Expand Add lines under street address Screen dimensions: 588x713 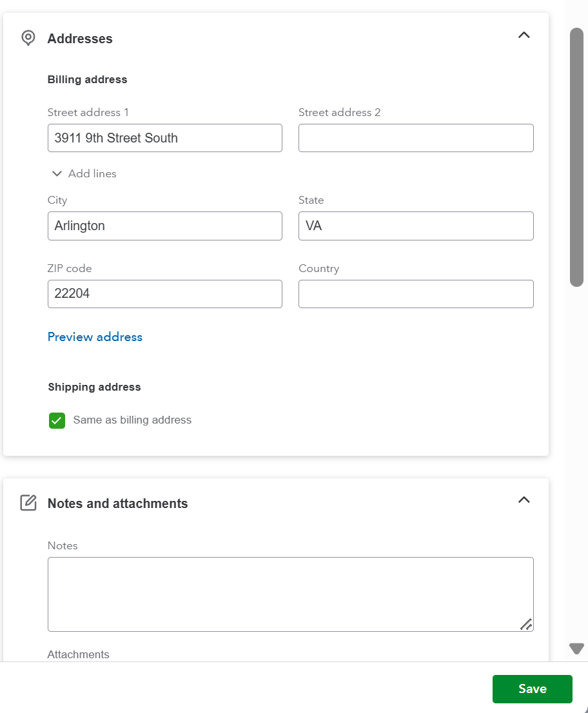click(84, 173)
